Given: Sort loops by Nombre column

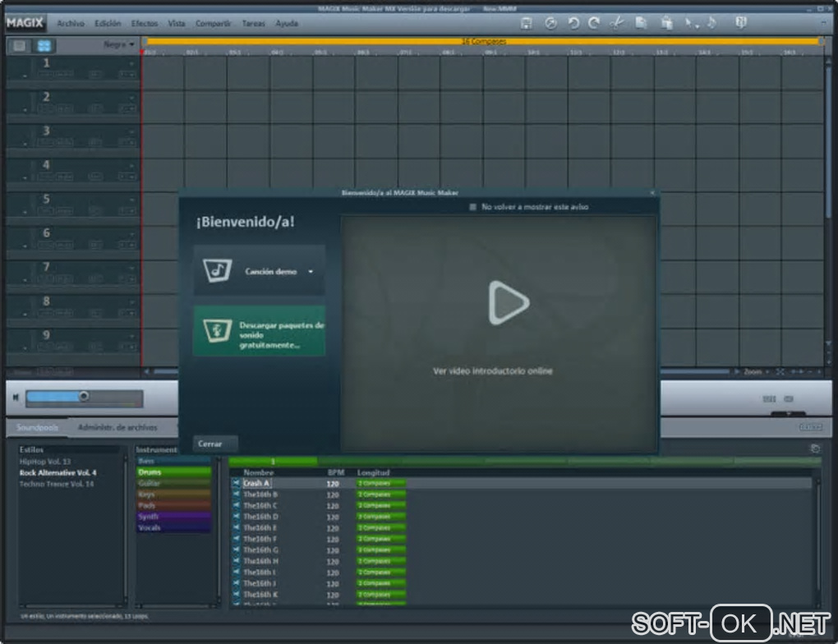Looking at the screenshot, I should (258, 472).
